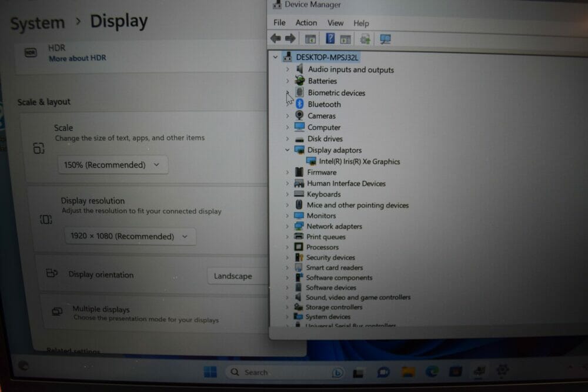Click the Device Manager title bar icon
Screen dimensions: 588x392
[x=277, y=5]
